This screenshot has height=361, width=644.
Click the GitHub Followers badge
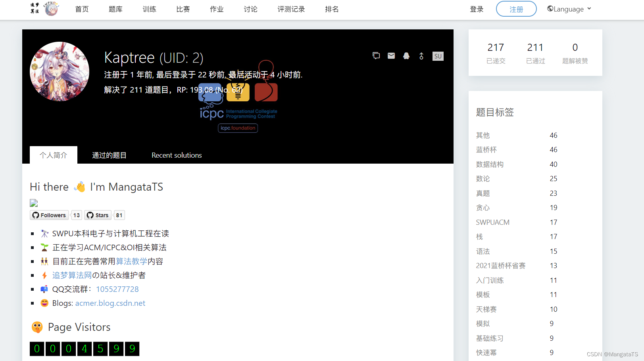[x=49, y=215]
